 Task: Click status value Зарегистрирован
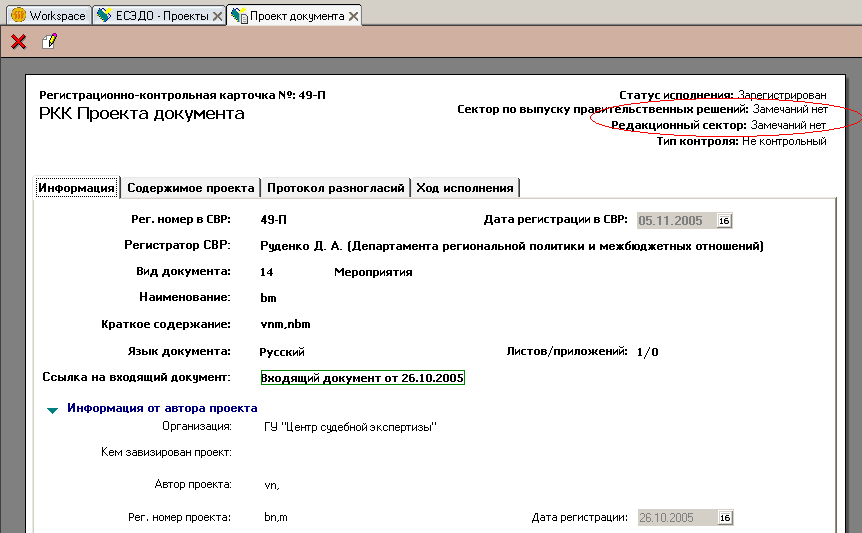pos(782,95)
